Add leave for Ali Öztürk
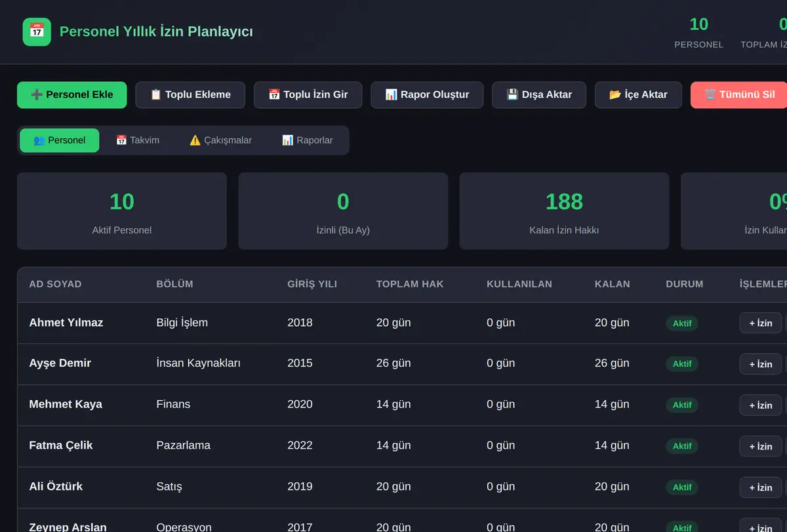 coord(761,487)
